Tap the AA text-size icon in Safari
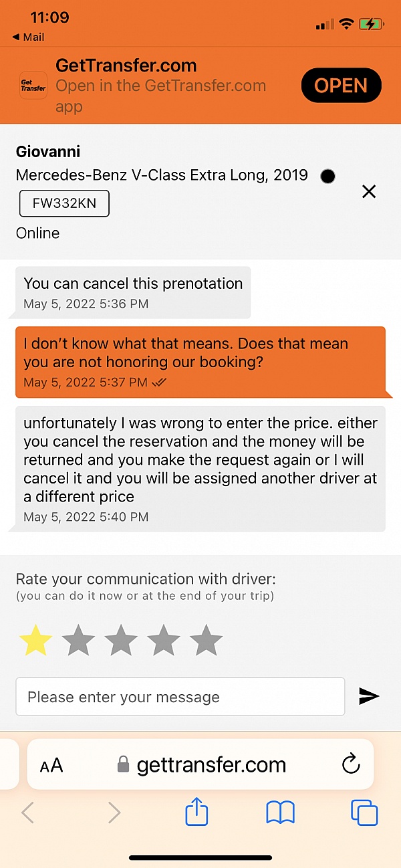The width and height of the screenshot is (401, 868). [51, 764]
